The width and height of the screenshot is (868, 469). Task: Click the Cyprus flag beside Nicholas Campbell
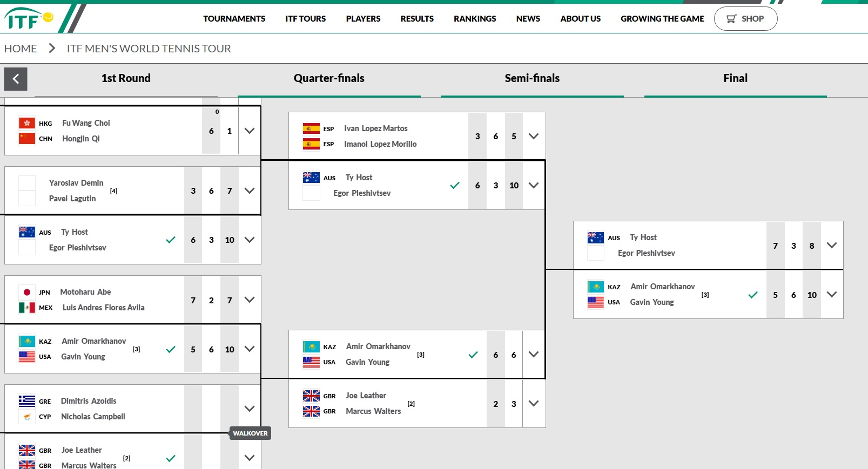pos(27,417)
